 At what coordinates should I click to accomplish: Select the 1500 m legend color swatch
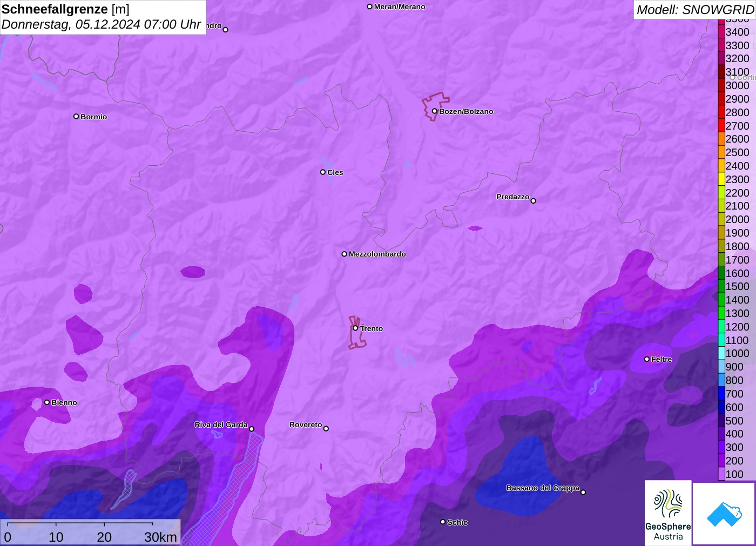(x=721, y=286)
